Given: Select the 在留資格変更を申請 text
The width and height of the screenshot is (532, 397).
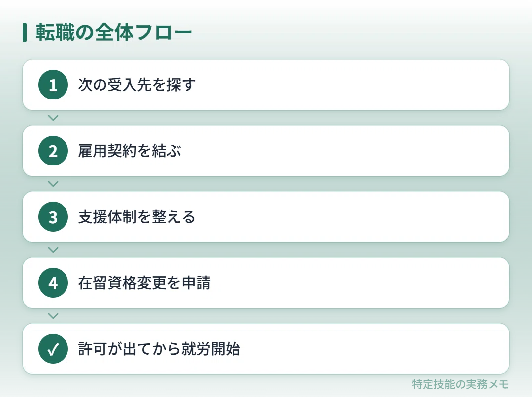Looking at the screenshot, I should tap(144, 283).
